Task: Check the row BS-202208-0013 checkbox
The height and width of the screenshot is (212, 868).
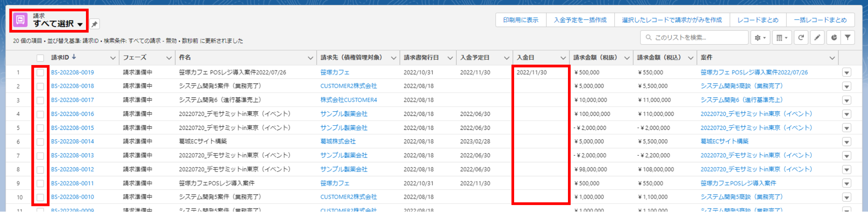Action: [x=40, y=156]
